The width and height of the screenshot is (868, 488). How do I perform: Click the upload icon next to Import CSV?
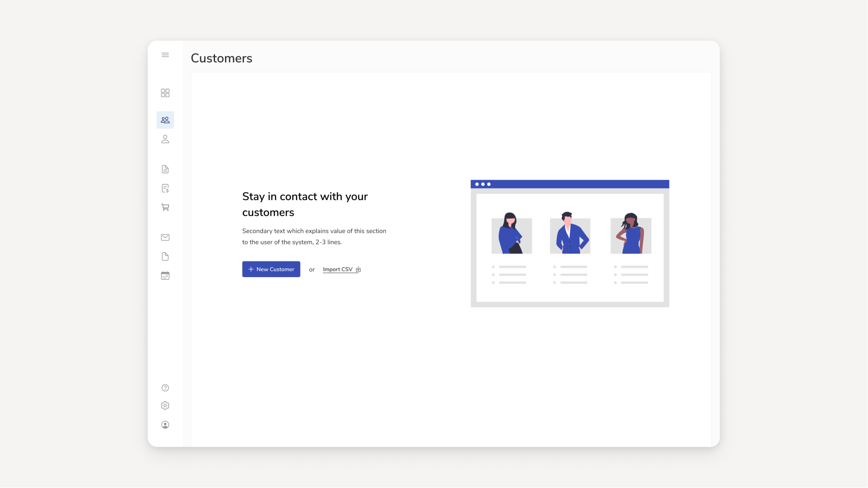coord(358,269)
